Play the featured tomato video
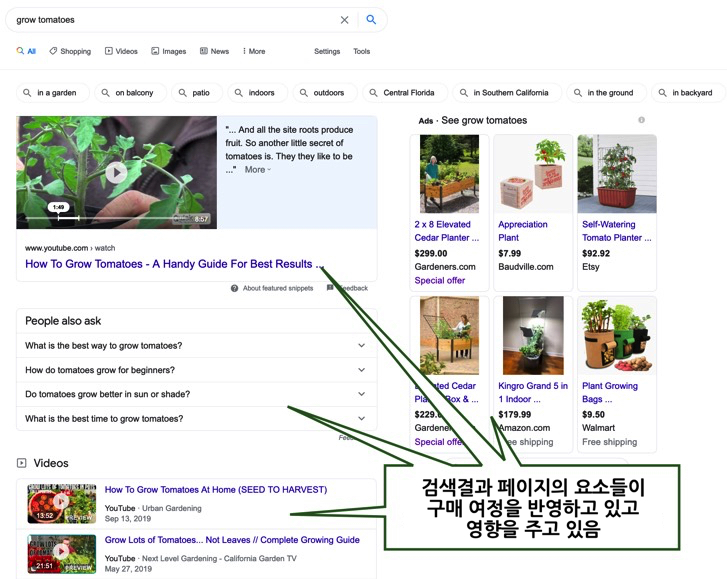Screen dimensions: 727x579 tap(116, 173)
